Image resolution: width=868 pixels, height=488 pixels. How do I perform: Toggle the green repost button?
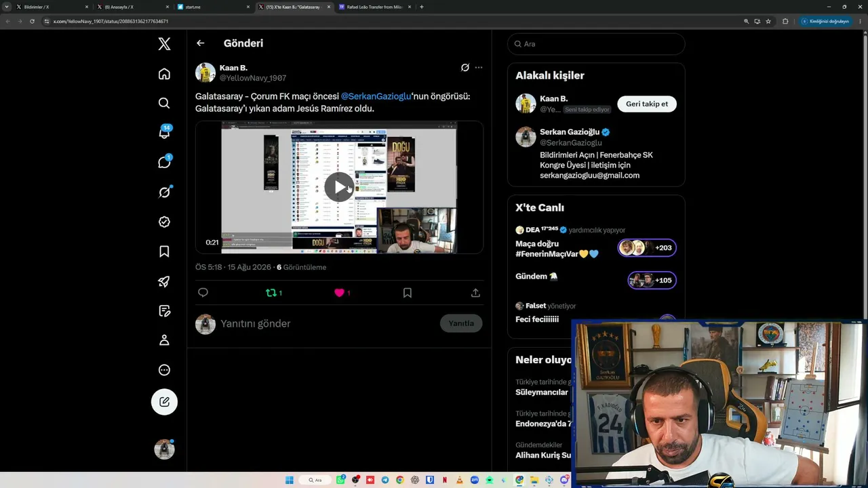(273, 293)
